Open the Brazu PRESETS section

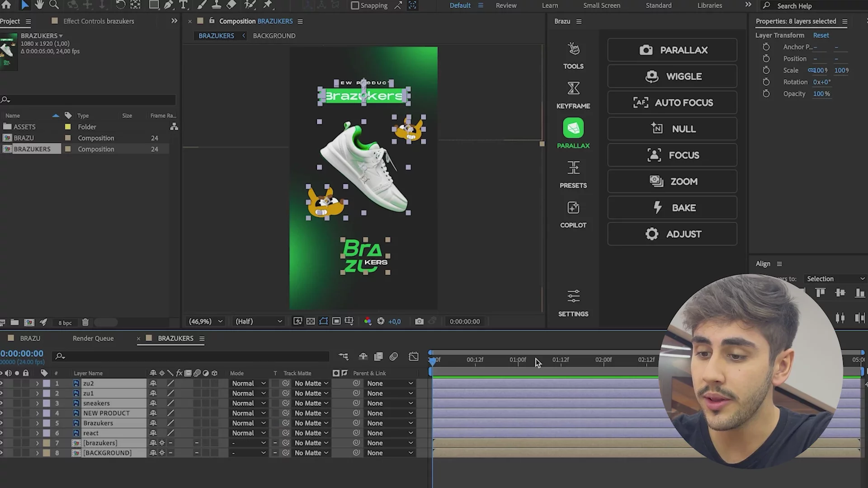(x=573, y=175)
